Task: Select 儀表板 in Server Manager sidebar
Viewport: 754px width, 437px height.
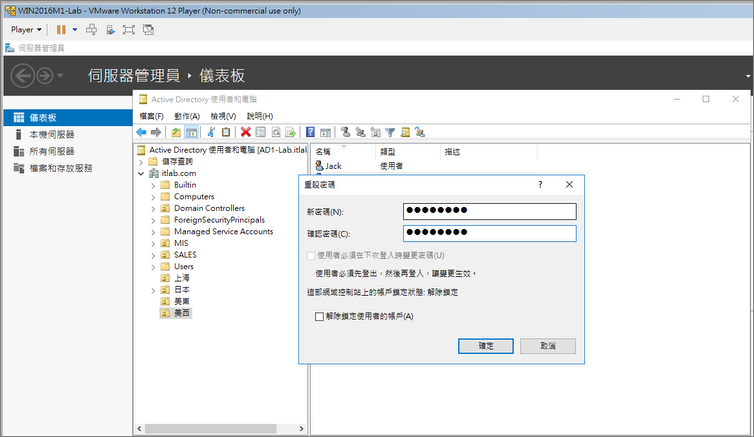Action: 68,118
